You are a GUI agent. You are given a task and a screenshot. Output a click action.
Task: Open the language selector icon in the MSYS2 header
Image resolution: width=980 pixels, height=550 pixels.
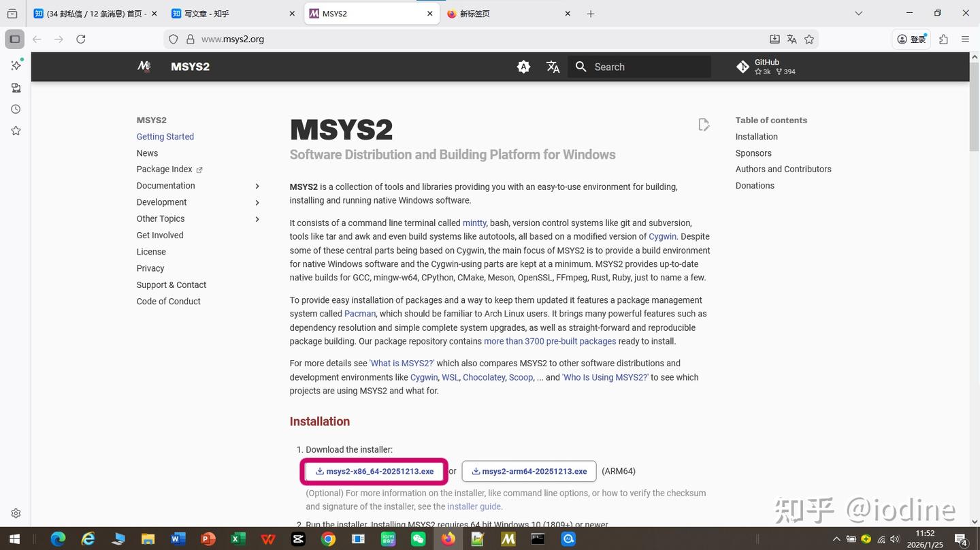point(553,67)
